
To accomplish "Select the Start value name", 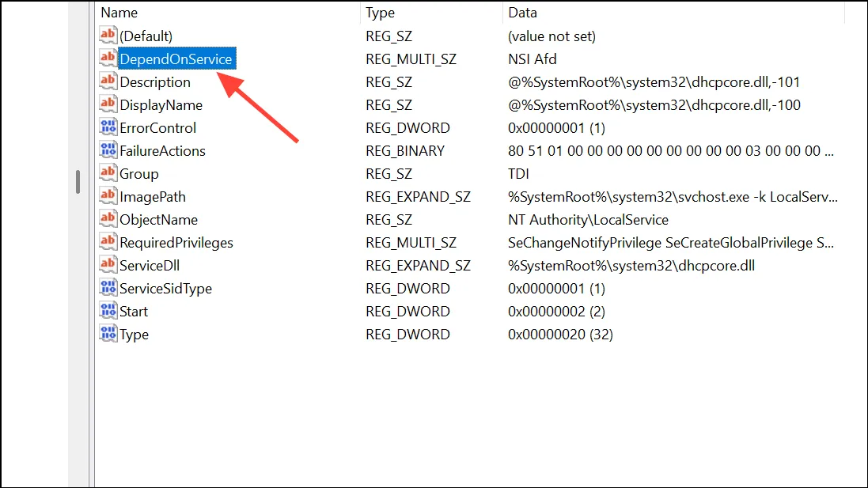I will [134, 312].
